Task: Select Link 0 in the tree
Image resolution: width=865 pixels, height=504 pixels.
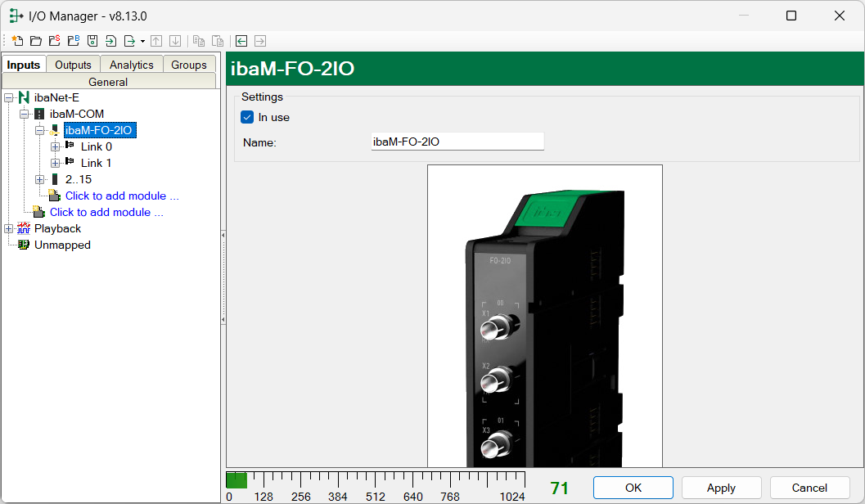Action: pyautogui.click(x=97, y=146)
